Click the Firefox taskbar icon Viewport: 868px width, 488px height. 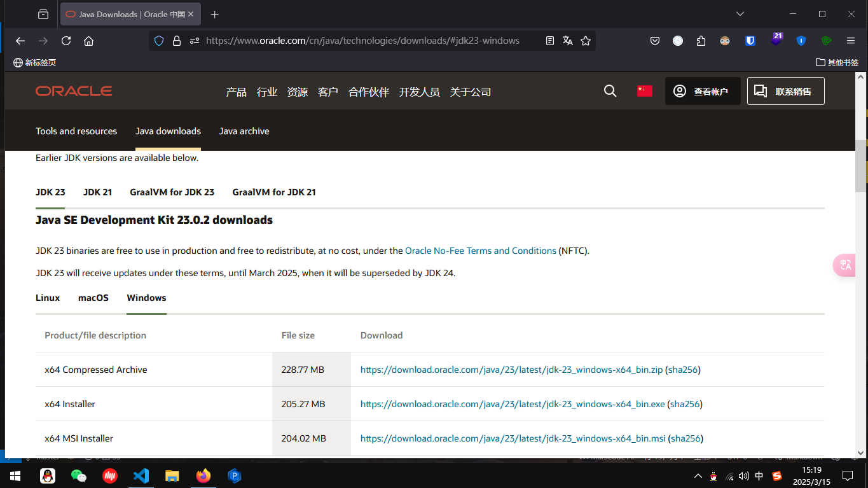coord(203,476)
